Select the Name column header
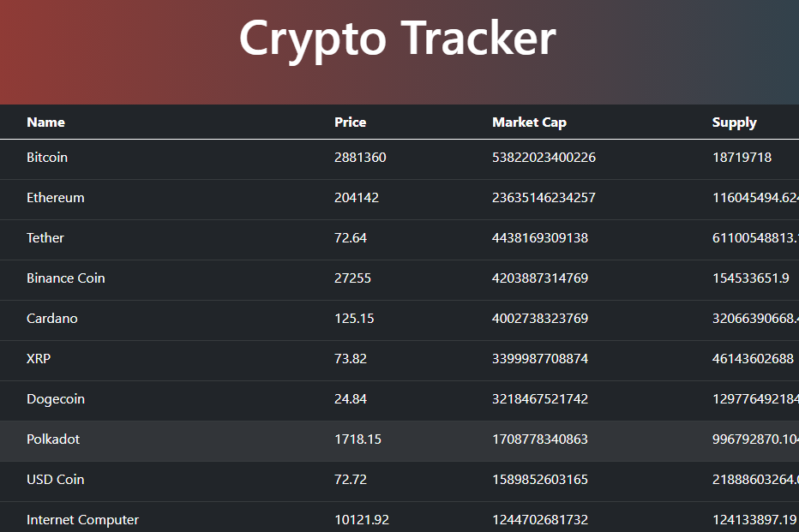 click(x=45, y=123)
